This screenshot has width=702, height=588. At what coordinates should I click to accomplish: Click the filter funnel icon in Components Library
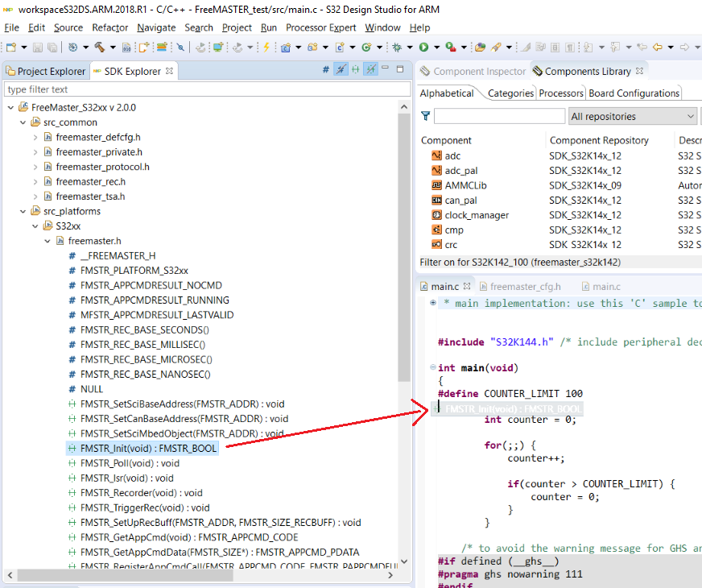click(426, 117)
